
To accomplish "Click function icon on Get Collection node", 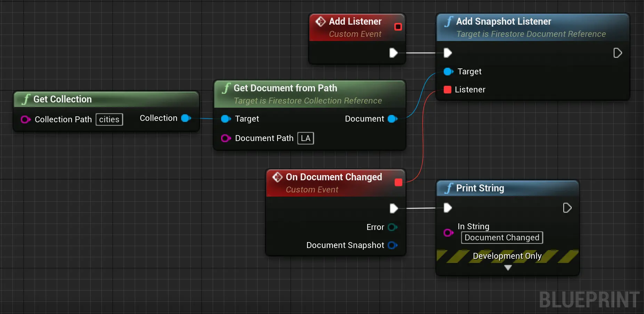I will (x=26, y=99).
